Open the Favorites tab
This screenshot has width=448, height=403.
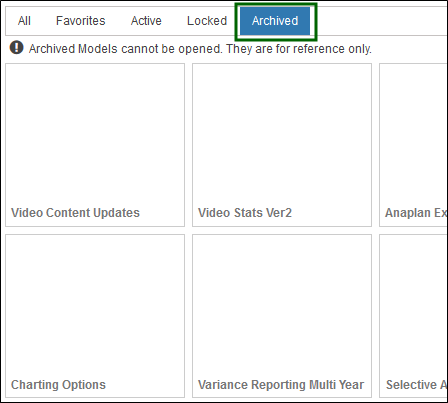tap(80, 21)
